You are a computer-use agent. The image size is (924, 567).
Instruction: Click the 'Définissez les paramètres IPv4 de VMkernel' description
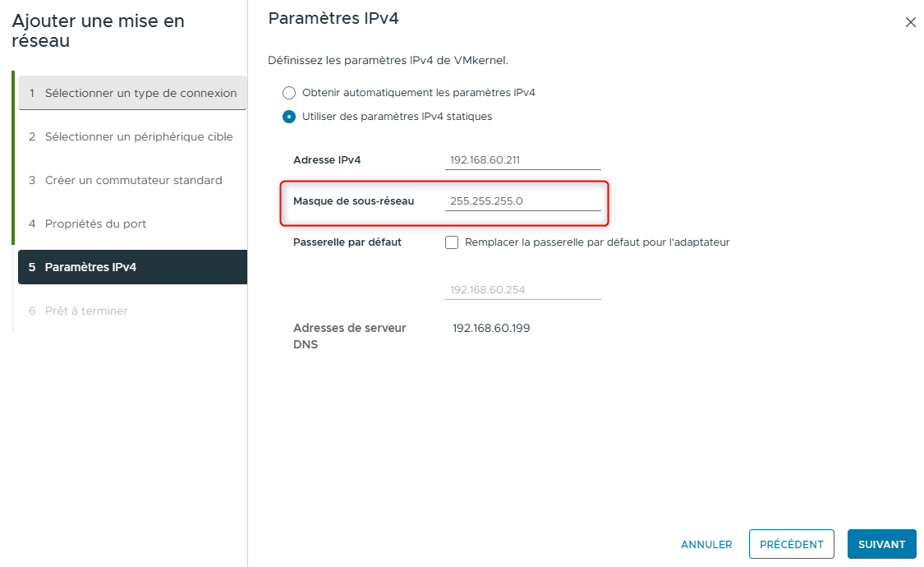pos(388,61)
